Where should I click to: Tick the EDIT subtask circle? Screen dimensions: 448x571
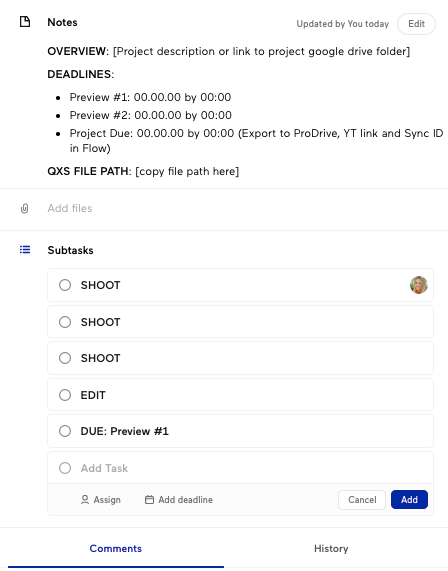(65, 395)
